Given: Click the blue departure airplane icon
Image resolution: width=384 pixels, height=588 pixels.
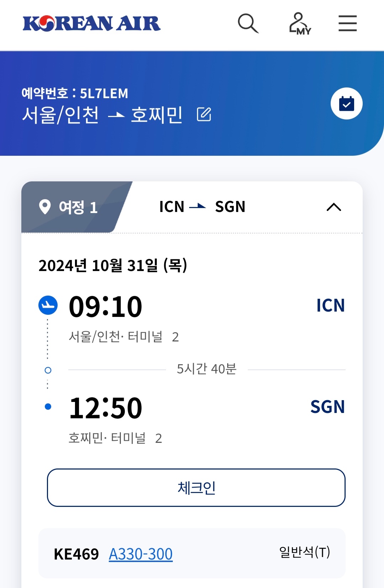Looking at the screenshot, I should (48, 305).
